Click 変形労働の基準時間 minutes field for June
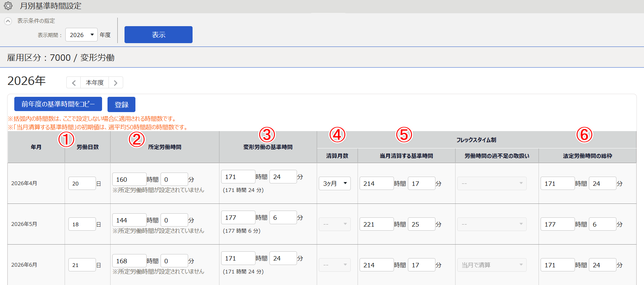644x285 pixels. (283, 258)
